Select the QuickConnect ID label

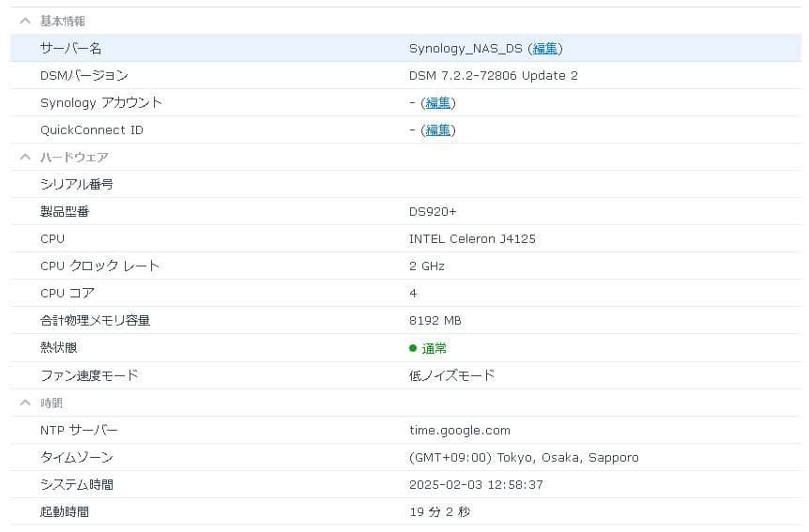[x=92, y=130]
